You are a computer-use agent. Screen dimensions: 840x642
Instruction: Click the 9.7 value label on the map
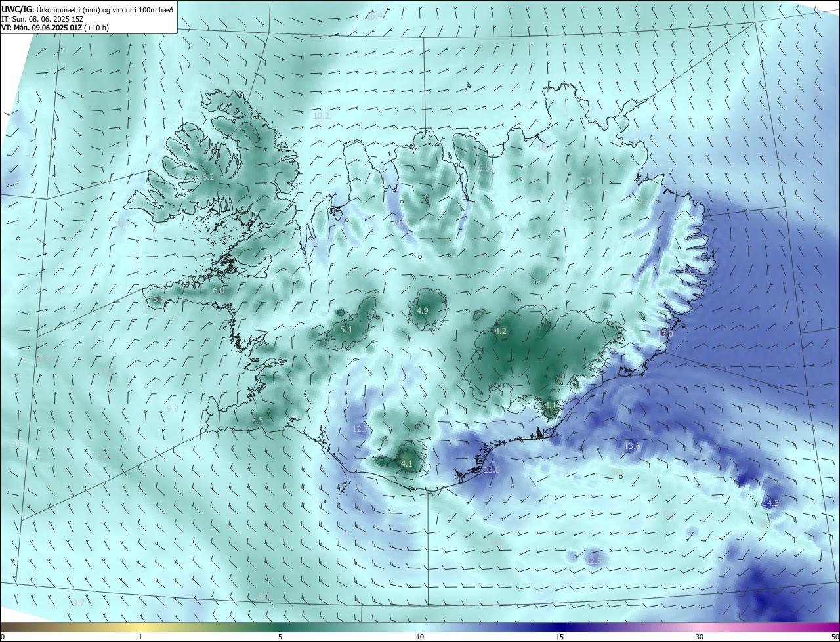(78, 603)
